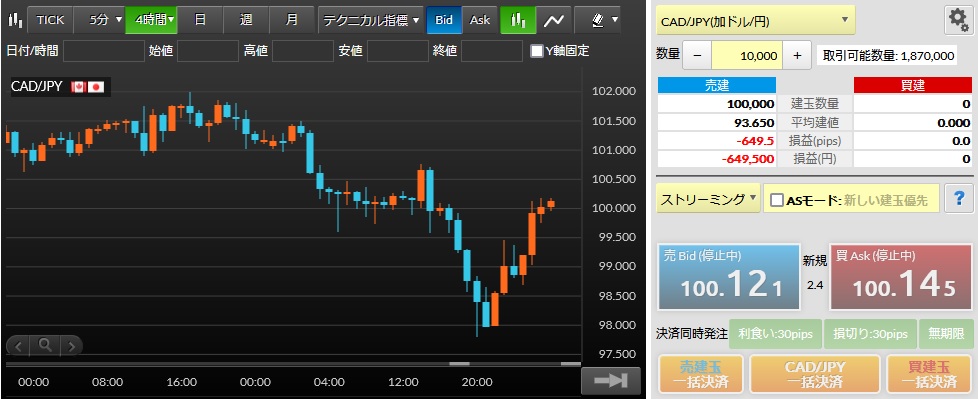Switch to TICK timeframe

[x=51, y=20]
